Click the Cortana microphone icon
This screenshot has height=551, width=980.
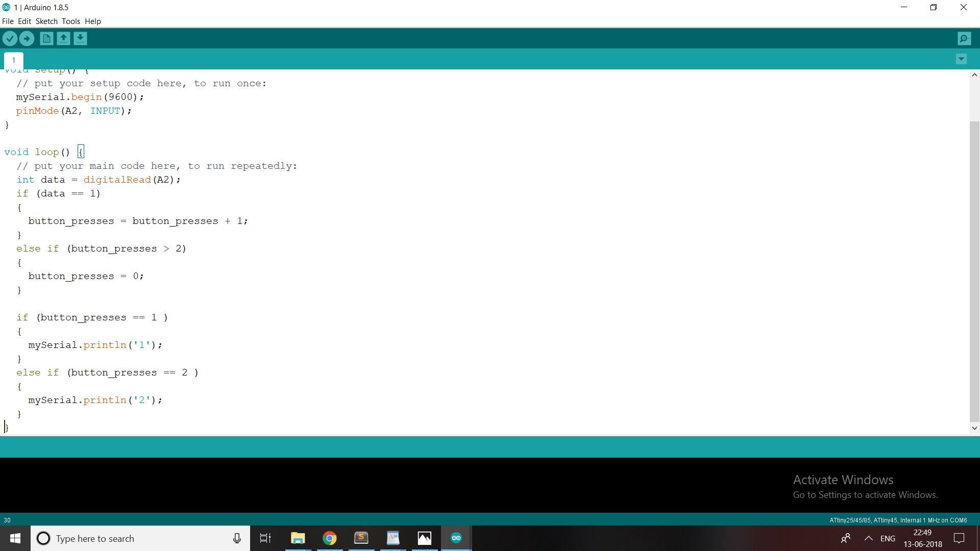(237, 538)
